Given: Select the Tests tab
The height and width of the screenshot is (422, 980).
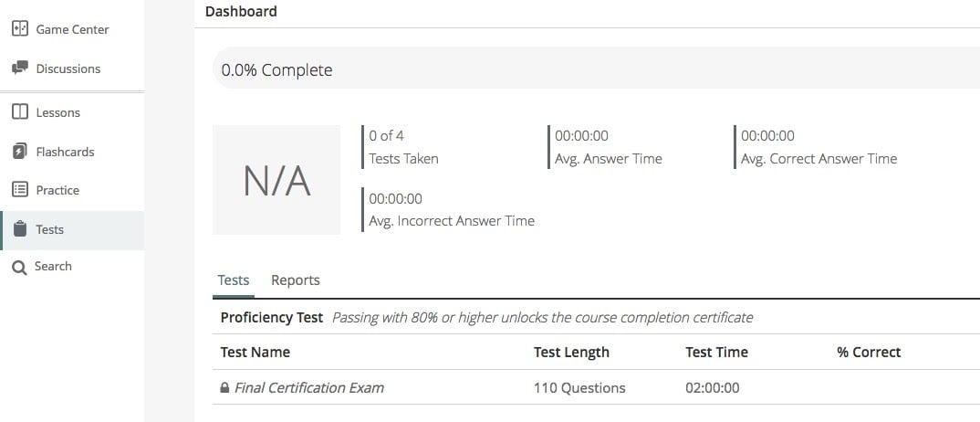Looking at the screenshot, I should click(x=233, y=280).
